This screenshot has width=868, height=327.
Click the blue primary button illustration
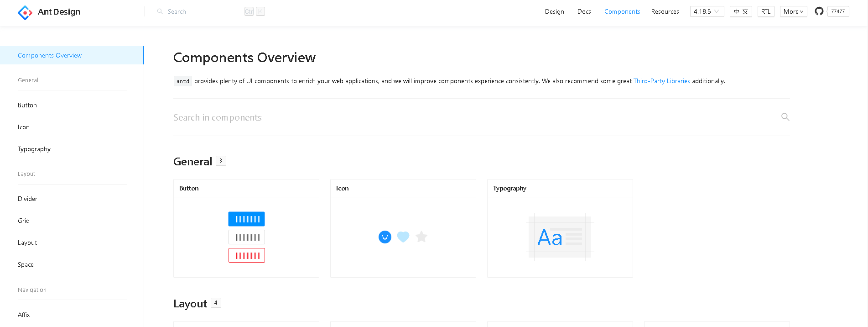pos(246,219)
